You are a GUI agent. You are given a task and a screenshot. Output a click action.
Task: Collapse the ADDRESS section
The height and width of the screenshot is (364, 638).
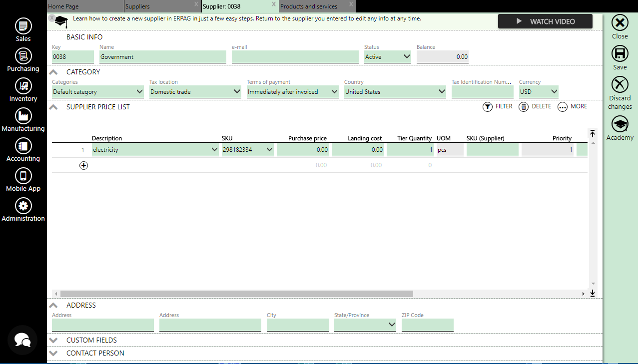tap(53, 305)
